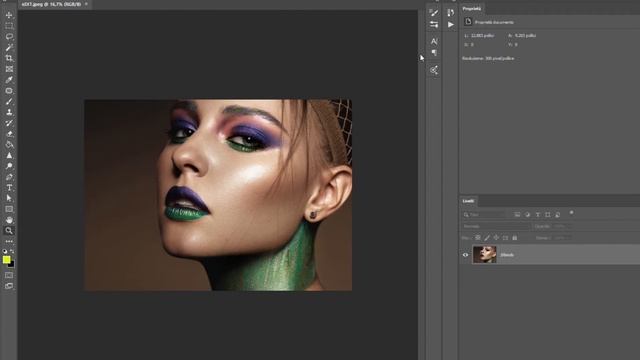Screen dimensions: 640x360
Task: Select the Brush tool
Action: point(9,102)
